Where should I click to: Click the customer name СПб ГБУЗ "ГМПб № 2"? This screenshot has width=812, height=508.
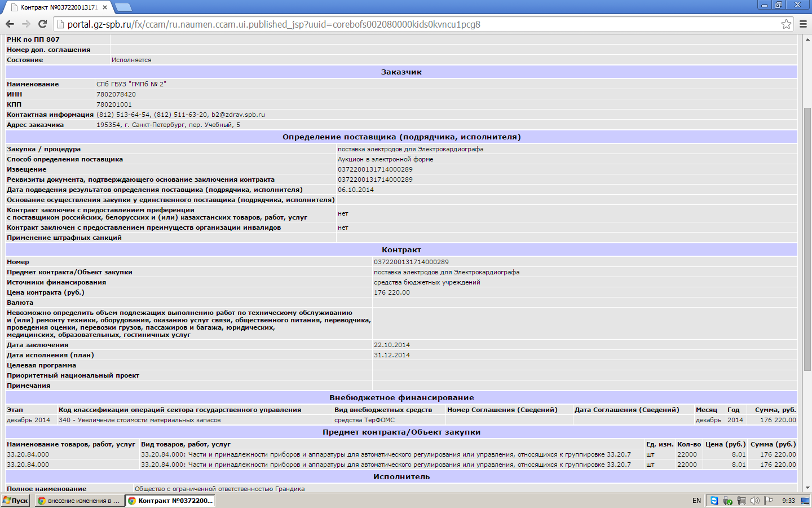(x=131, y=84)
